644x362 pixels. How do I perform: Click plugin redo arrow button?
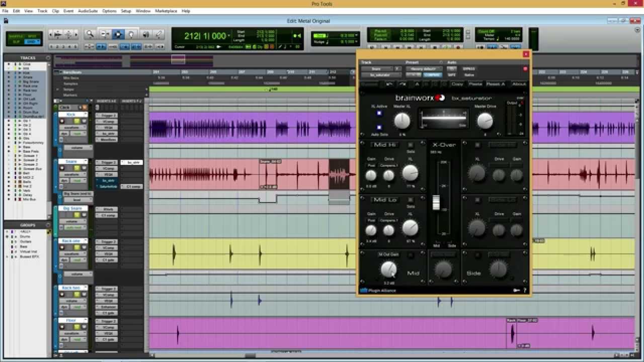tap(403, 84)
